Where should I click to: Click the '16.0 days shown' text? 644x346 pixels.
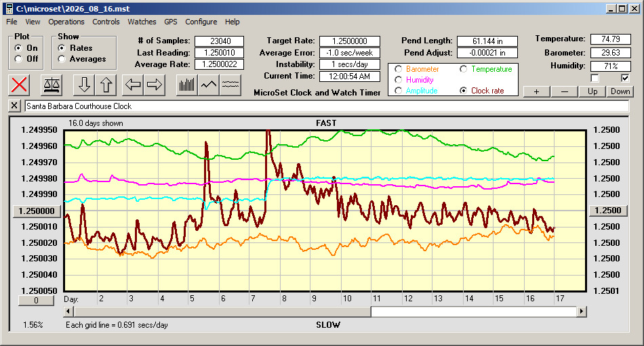coord(96,123)
